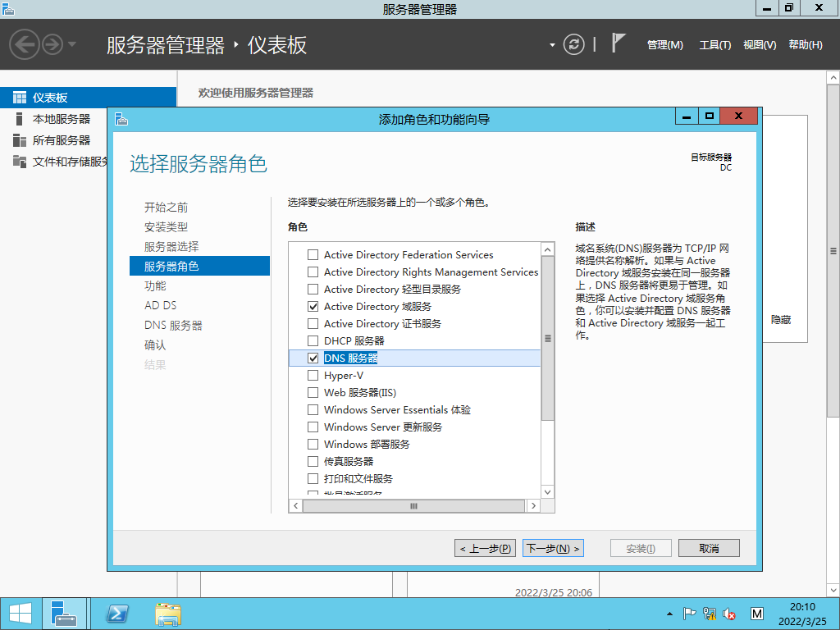
Task: Check Windows Server Essentials 体验
Action: [x=313, y=410]
